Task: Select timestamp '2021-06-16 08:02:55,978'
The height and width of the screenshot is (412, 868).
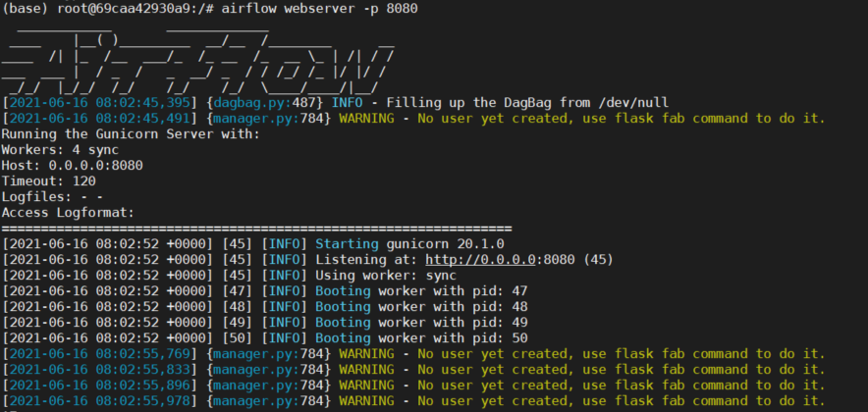Action: click(x=100, y=401)
